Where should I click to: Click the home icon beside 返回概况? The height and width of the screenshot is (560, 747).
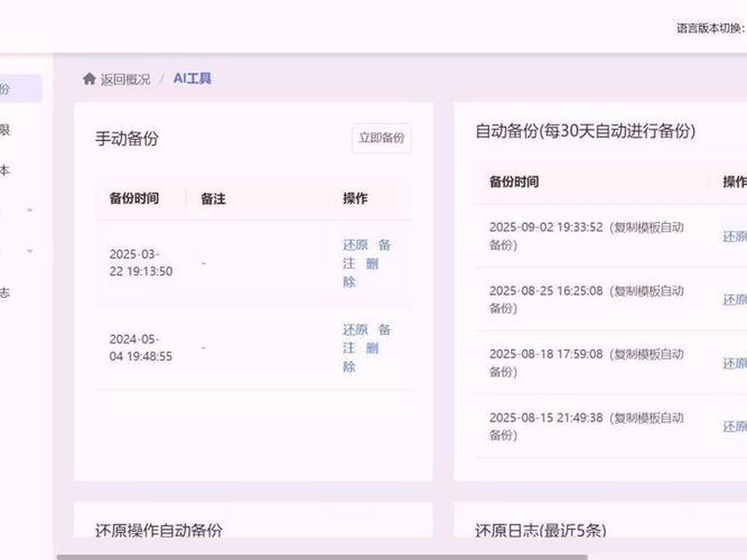click(x=89, y=78)
